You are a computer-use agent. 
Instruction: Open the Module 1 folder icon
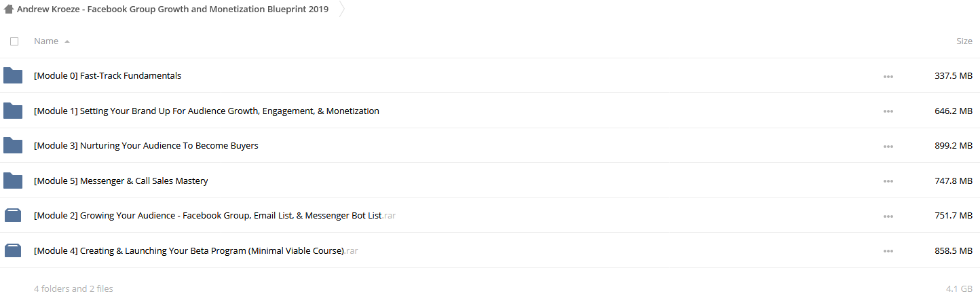(13, 111)
